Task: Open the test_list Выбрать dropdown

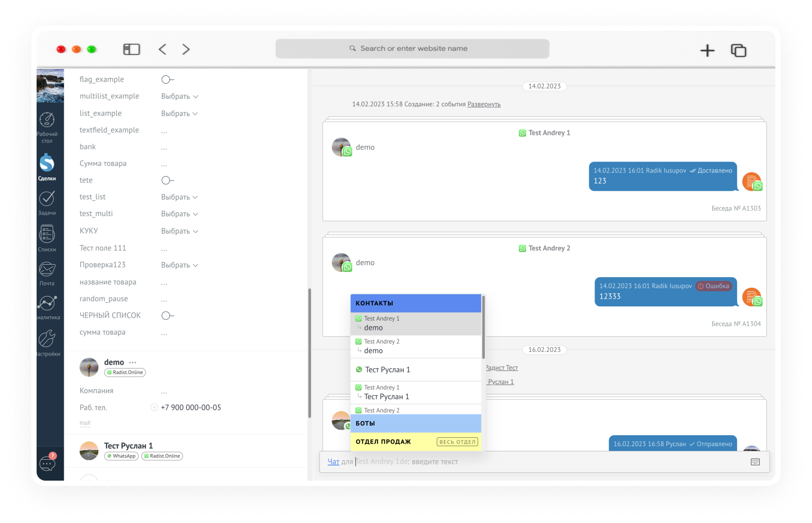Action: (x=179, y=197)
